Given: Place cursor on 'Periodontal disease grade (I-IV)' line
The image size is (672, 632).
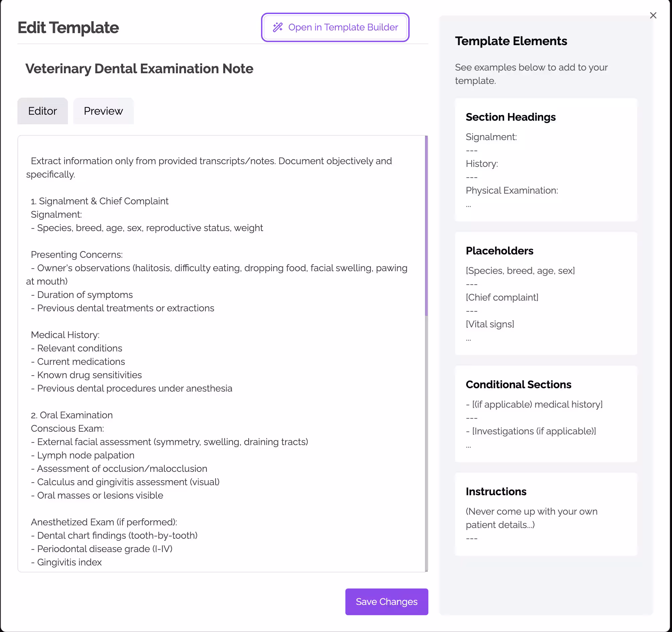Looking at the screenshot, I should (x=104, y=549).
